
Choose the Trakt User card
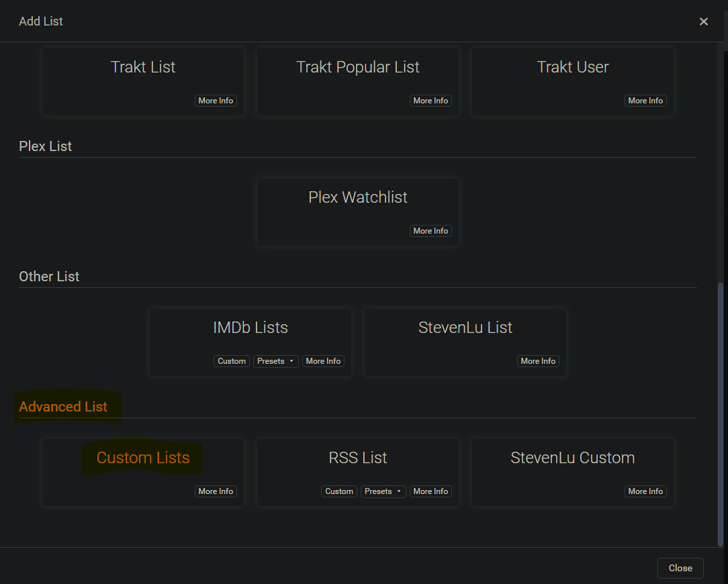click(x=572, y=82)
